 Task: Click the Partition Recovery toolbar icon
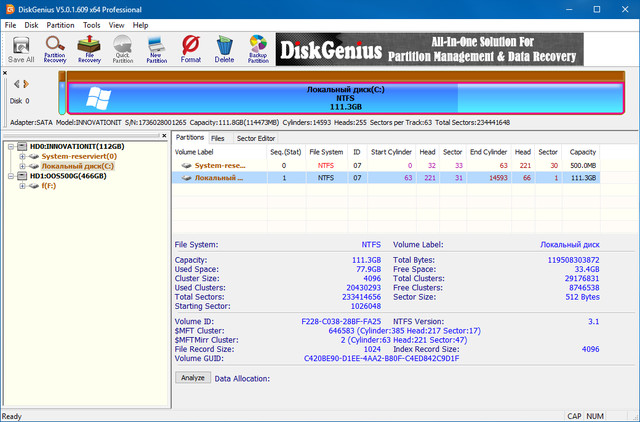coord(55,48)
